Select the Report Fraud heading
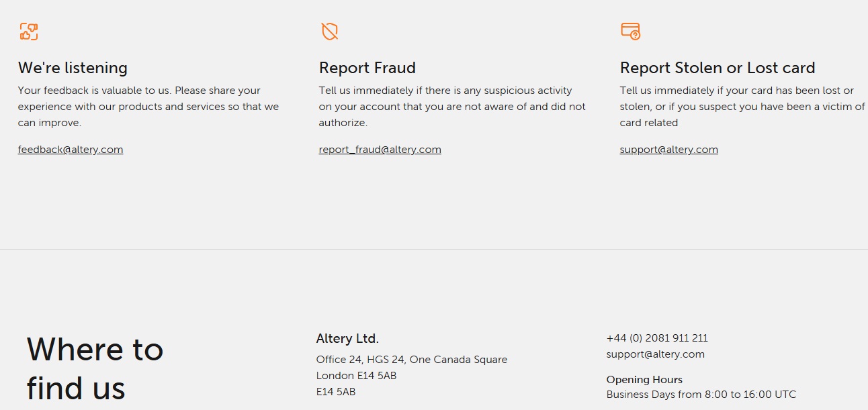This screenshot has height=410, width=868. pos(367,68)
